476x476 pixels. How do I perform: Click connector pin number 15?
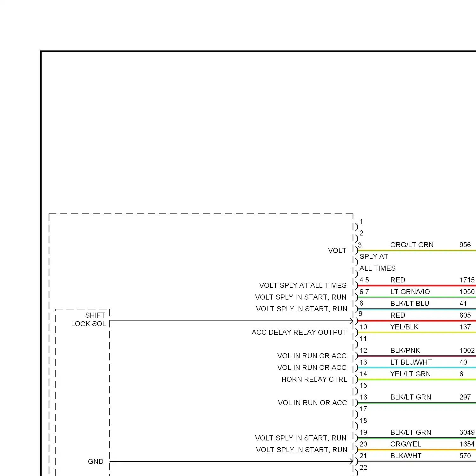(363, 385)
